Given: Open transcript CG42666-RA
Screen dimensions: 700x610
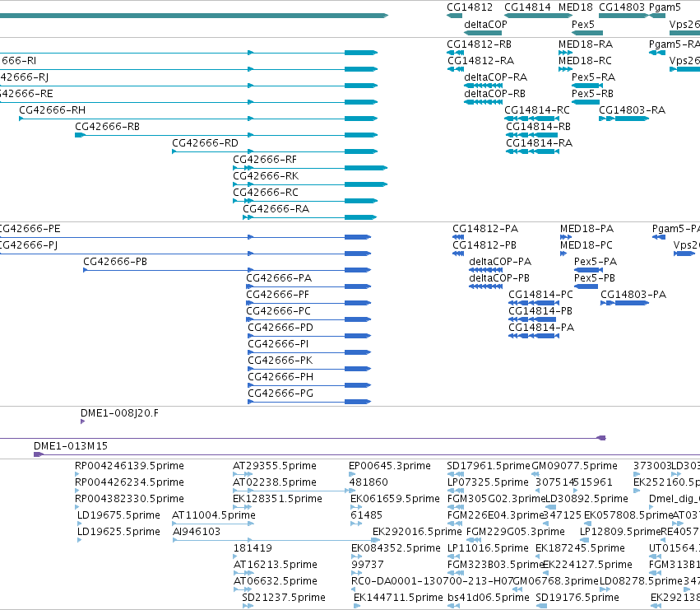Looking at the screenshot, I should 276,209.
